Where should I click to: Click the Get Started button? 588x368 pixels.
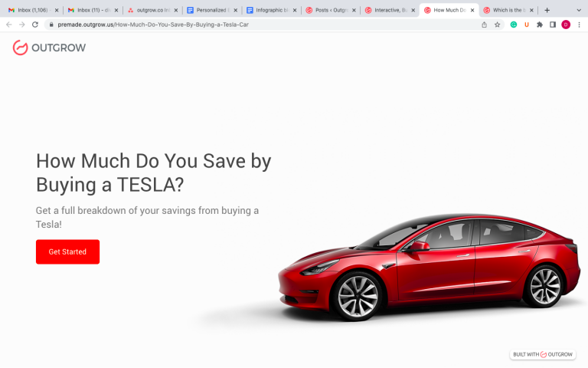pyautogui.click(x=67, y=251)
